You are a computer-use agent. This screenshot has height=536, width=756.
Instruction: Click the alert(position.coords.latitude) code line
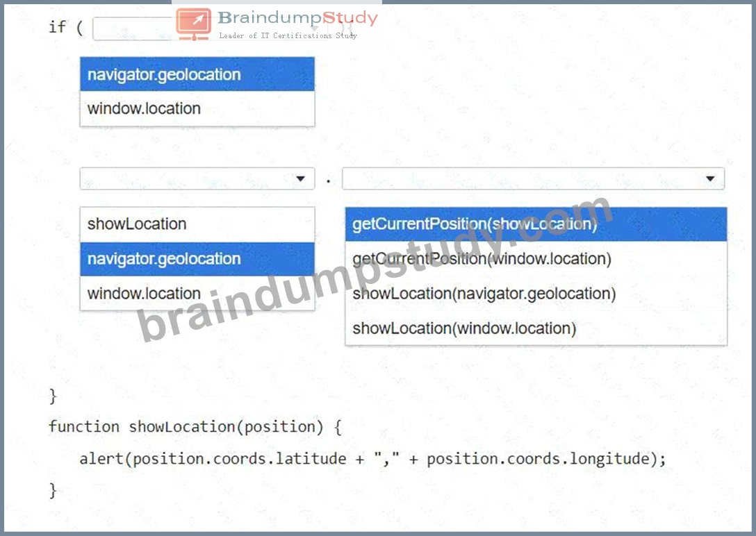[372, 458]
